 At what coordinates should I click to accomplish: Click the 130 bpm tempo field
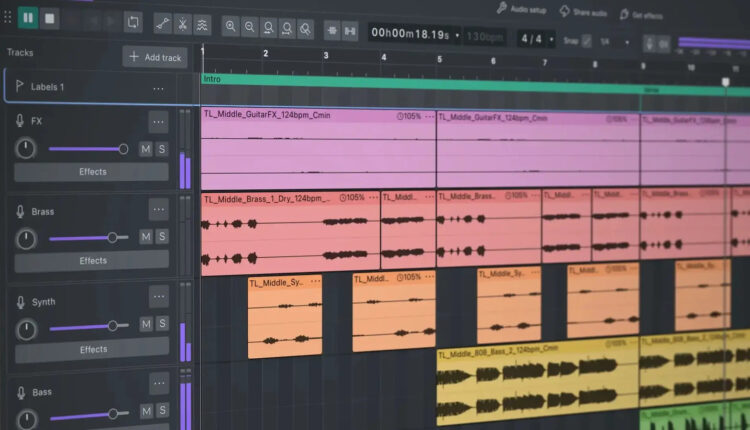pos(484,37)
